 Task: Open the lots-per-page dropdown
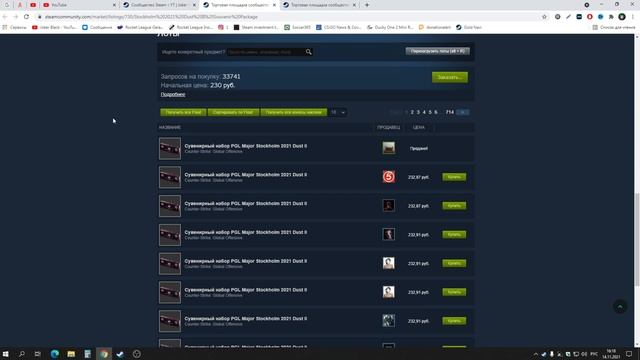pyautogui.click(x=338, y=112)
